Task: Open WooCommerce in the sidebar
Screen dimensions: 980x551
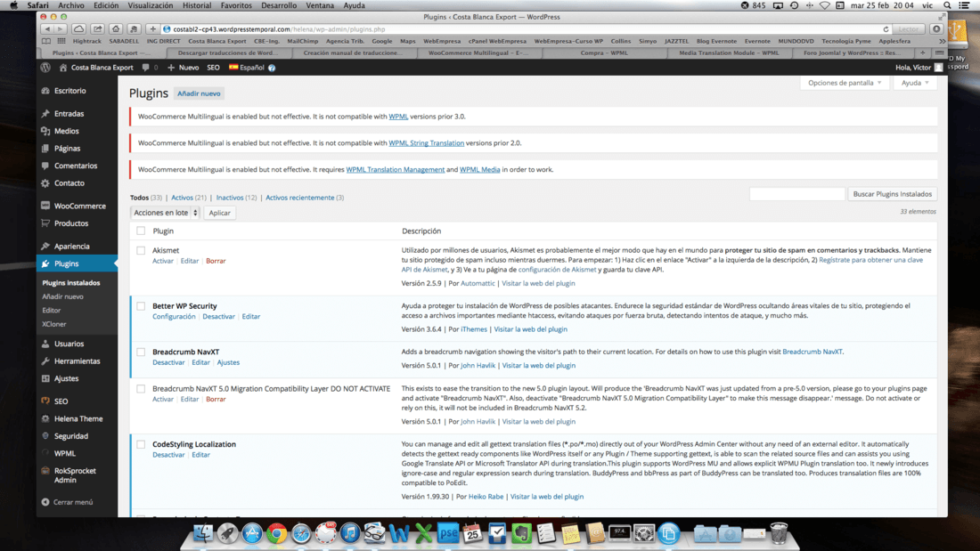Action: 77,206
